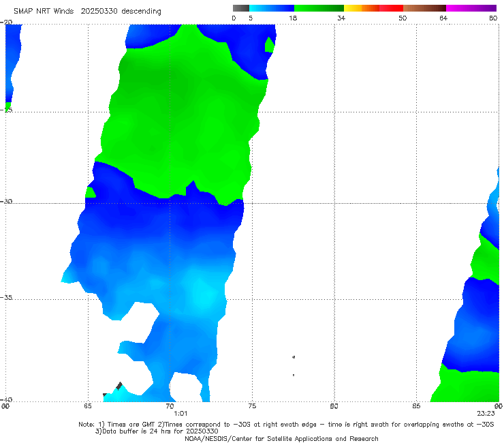Click the color bar label '34'

pyautogui.click(x=341, y=18)
